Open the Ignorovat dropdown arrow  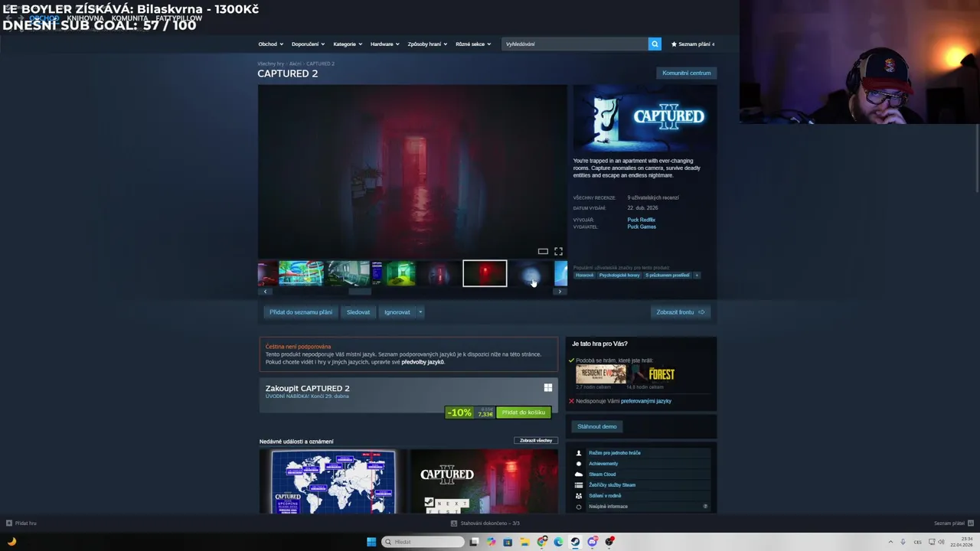coord(420,312)
